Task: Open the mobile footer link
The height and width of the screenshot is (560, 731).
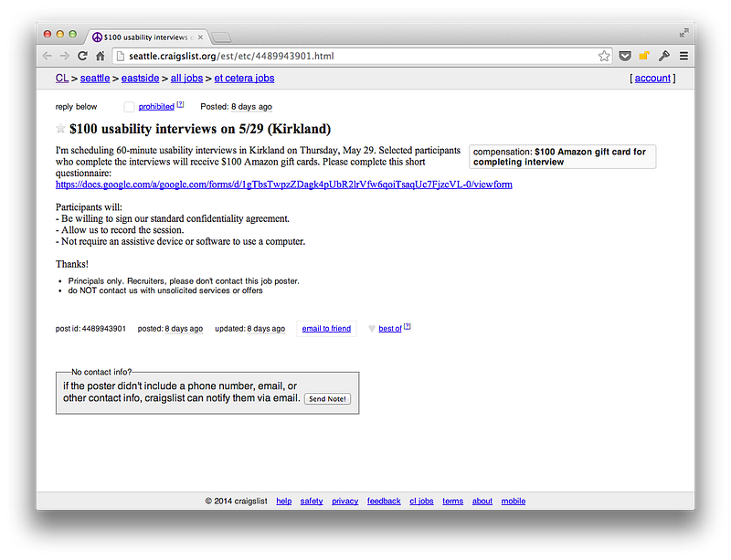Action: [514, 502]
